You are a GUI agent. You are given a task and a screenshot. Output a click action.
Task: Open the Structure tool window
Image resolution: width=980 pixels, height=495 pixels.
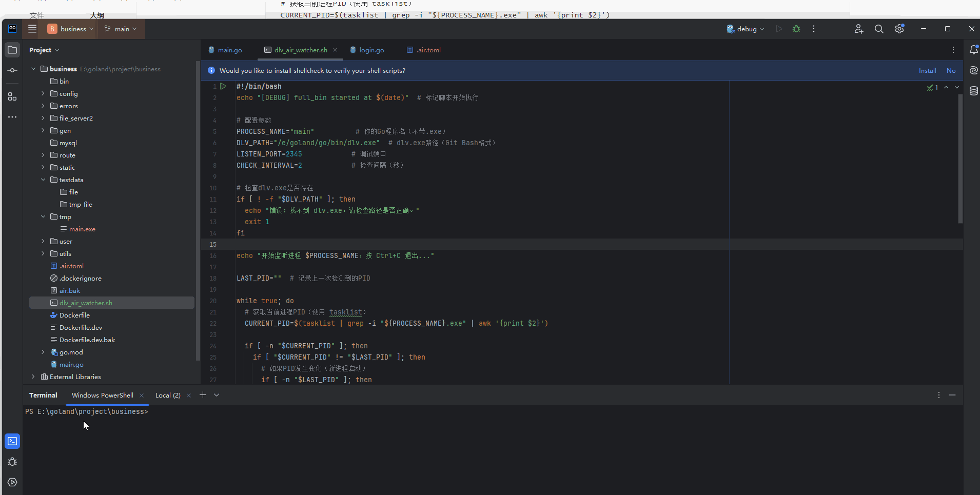coord(12,96)
